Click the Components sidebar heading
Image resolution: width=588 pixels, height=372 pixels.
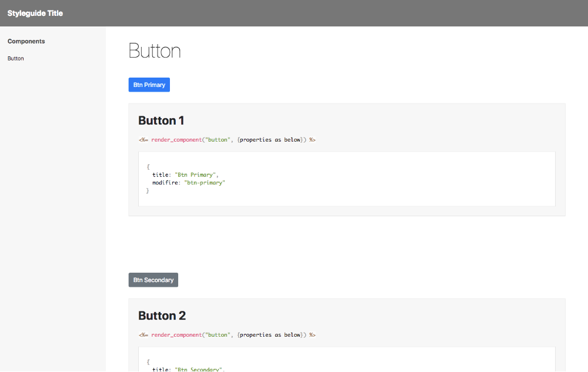pyautogui.click(x=26, y=41)
